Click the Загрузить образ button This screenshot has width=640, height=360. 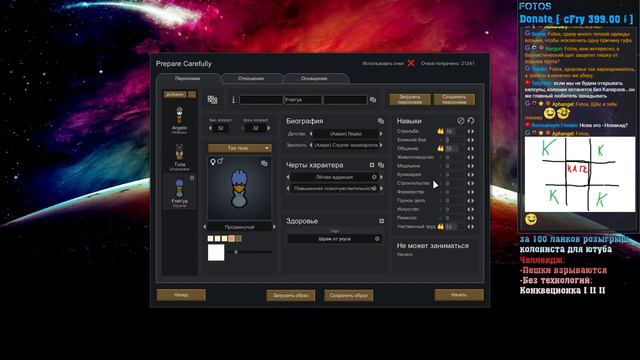(291, 296)
